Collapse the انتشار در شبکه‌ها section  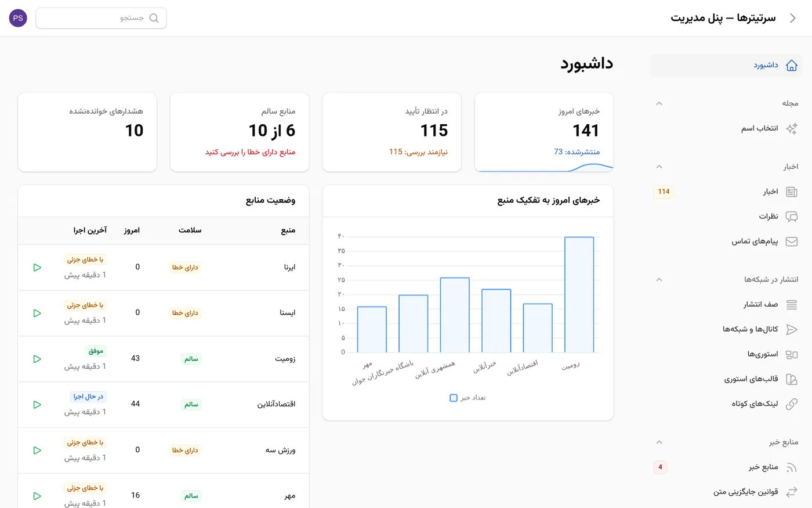coord(659,279)
